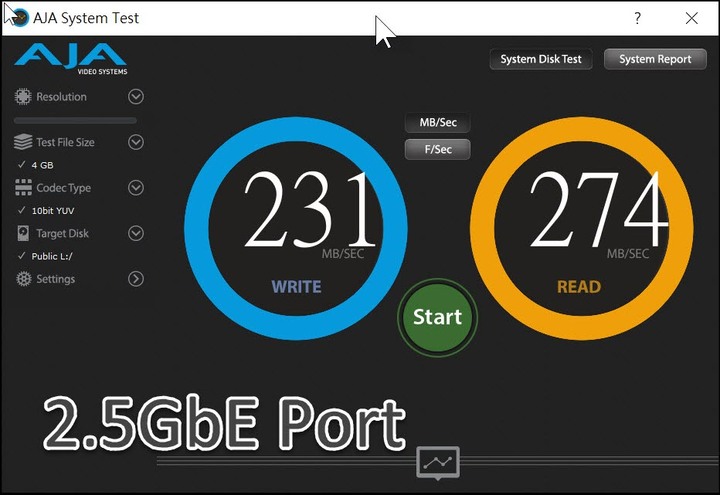Click the 274 read speed value

(598, 209)
